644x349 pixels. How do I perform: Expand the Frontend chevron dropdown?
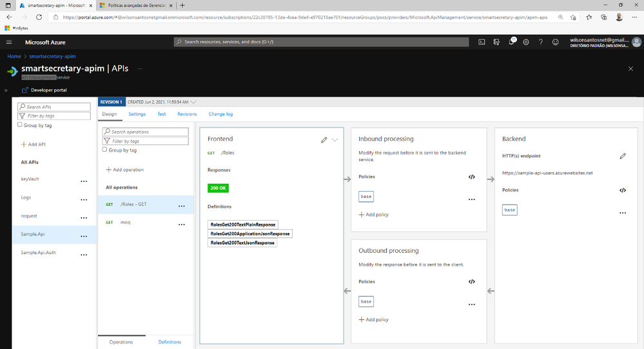point(335,140)
